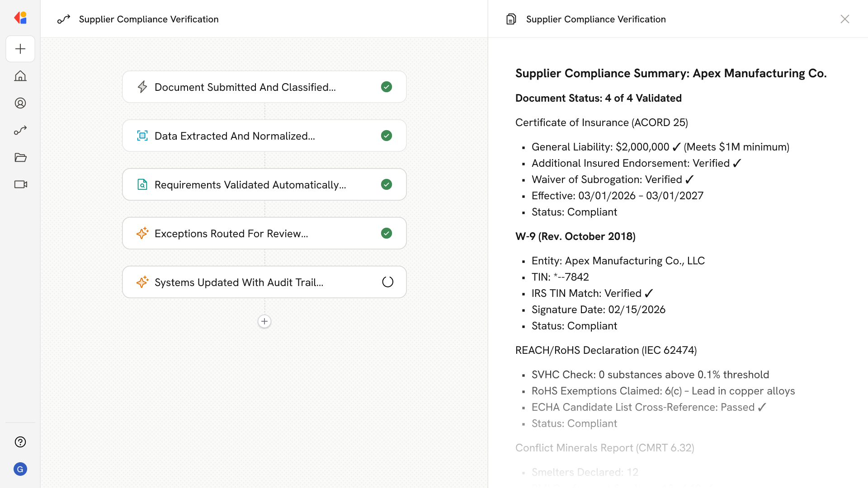
Task: Click the G user avatar
Action: (20, 469)
